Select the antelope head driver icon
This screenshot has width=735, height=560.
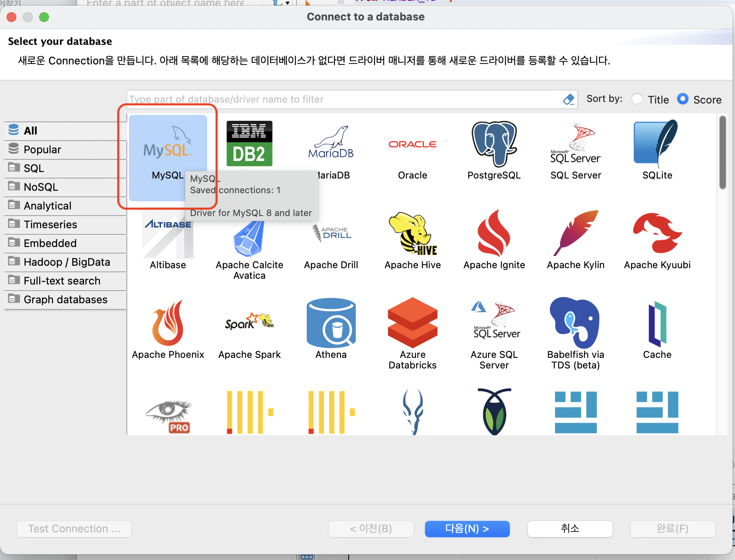point(413,412)
